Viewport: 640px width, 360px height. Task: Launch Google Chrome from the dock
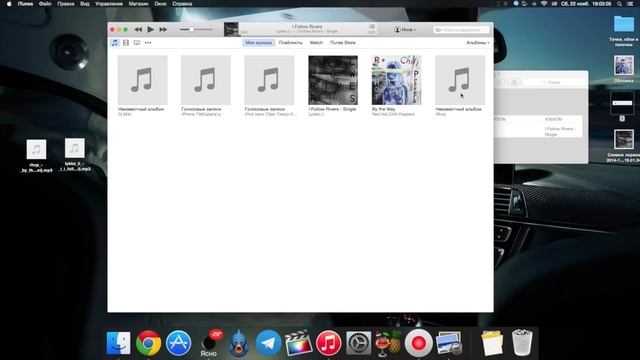148,343
